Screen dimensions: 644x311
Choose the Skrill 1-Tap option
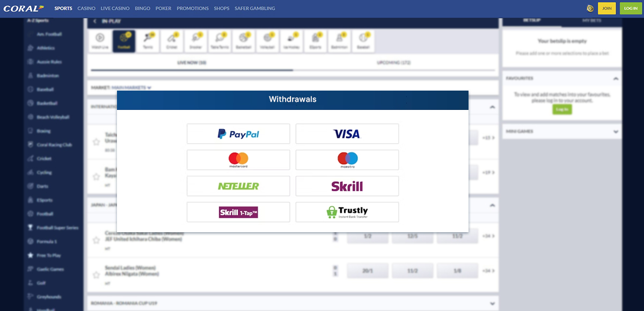click(238, 212)
